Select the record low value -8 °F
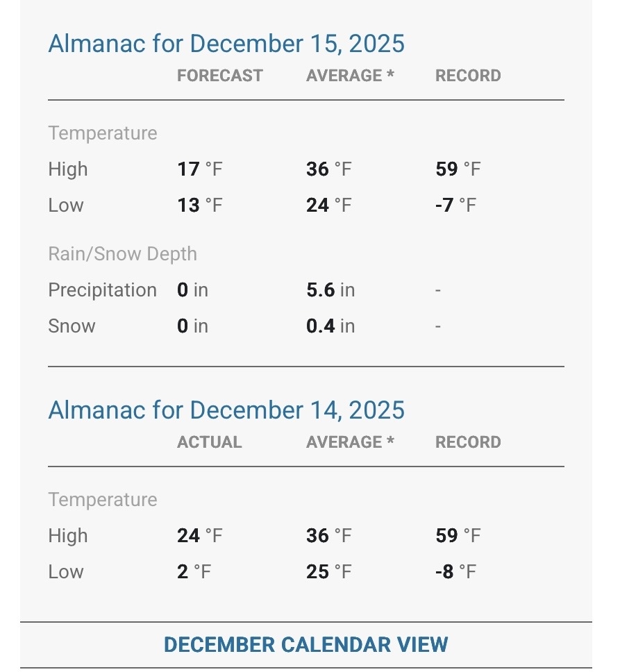Viewport: 620px width, 672px height. pos(455,572)
